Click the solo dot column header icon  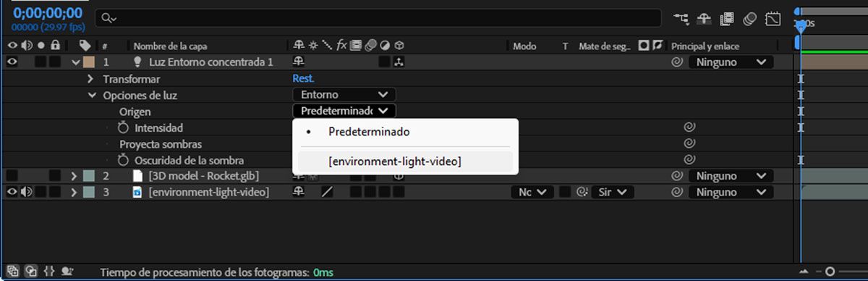[41, 46]
